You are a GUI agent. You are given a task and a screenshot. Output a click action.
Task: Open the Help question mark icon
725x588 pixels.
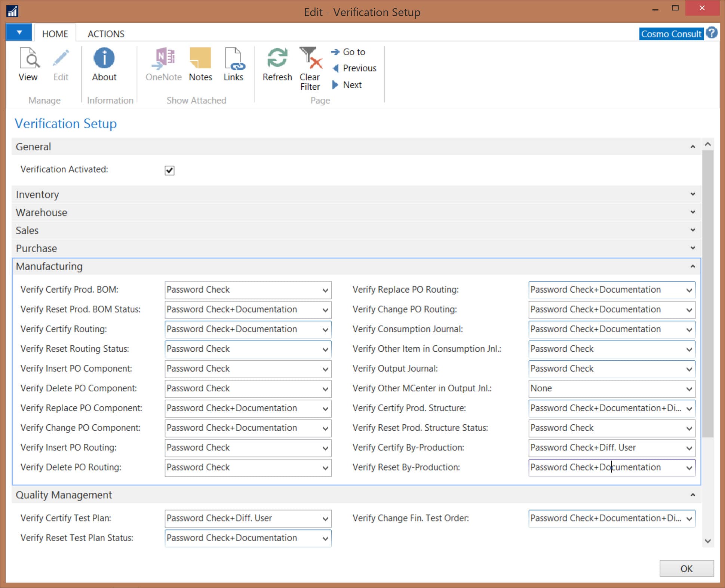tap(712, 33)
